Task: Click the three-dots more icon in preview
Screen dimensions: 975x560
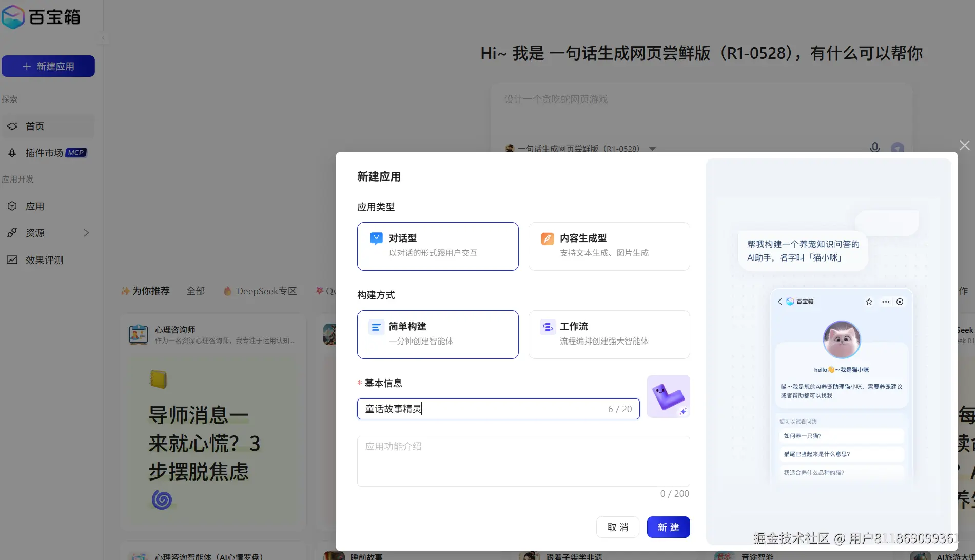Action: pyautogui.click(x=886, y=302)
